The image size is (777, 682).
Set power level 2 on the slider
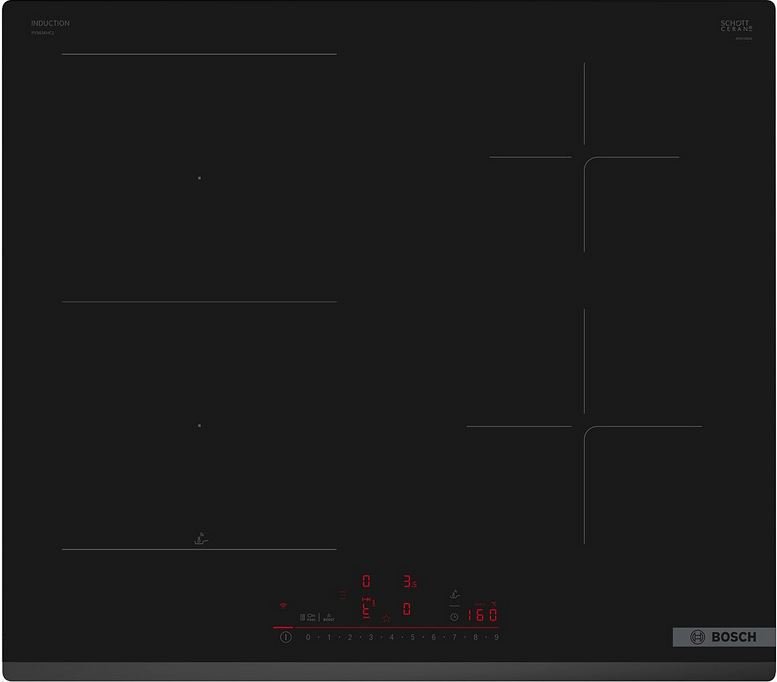coord(349,637)
